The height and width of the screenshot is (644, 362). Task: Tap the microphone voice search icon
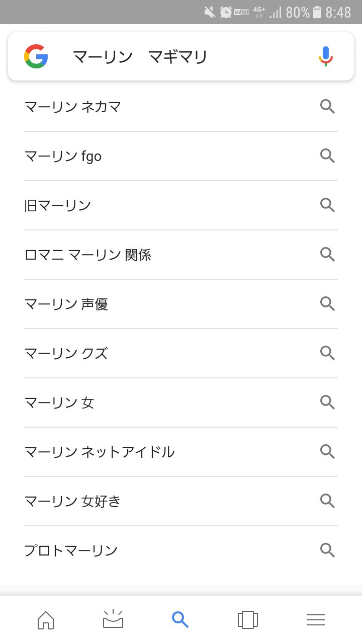pos(326,56)
